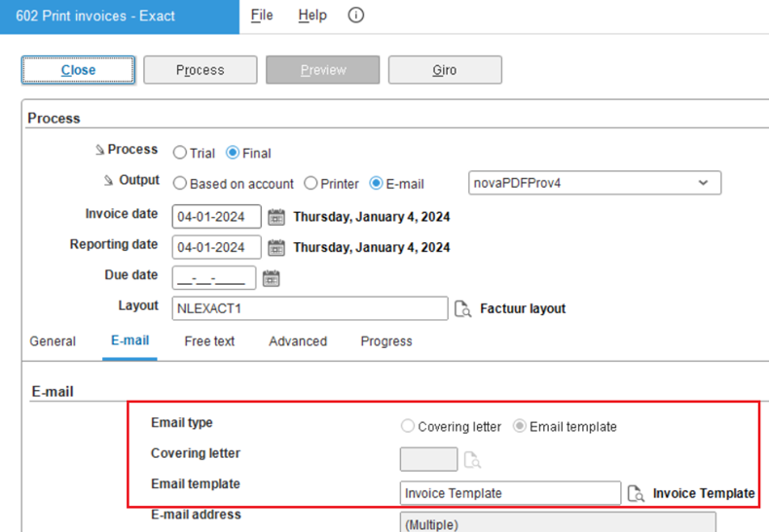Set output to Based on account
The image size is (769, 532).
click(180, 184)
